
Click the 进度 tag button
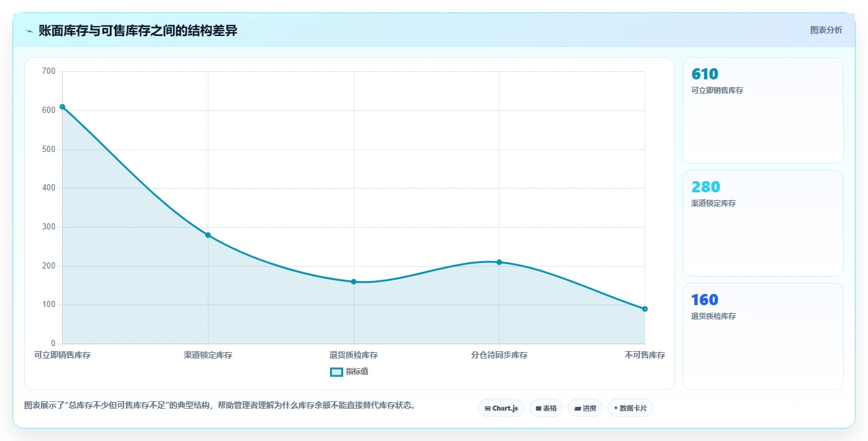point(585,408)
